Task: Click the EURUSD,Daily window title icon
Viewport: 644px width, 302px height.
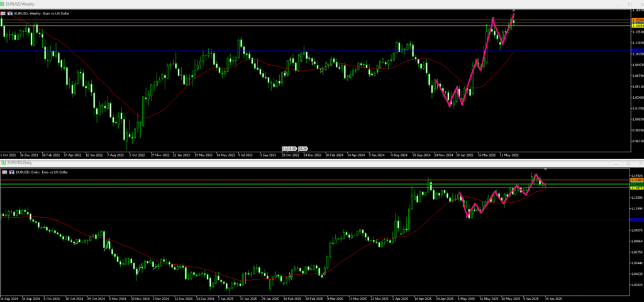Action: pyautogui.click(x=2, y=163)
